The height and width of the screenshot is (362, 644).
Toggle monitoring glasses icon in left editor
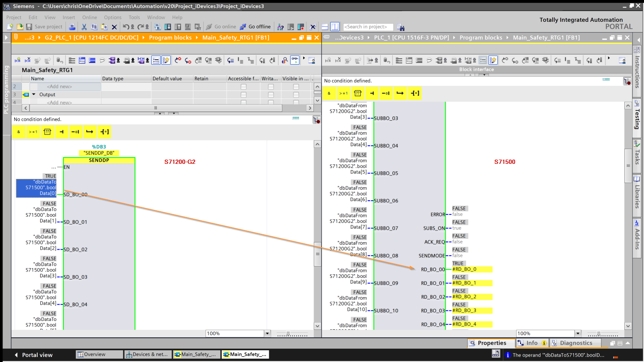295,60
